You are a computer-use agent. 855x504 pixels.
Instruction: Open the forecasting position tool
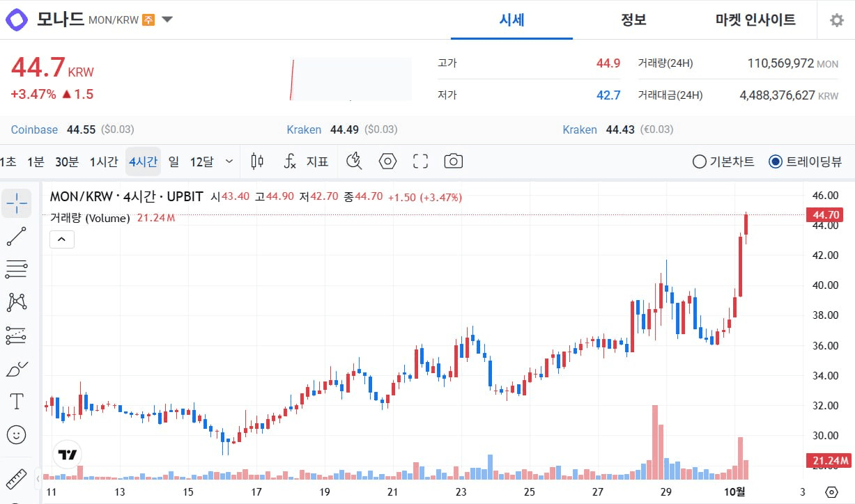17,336
